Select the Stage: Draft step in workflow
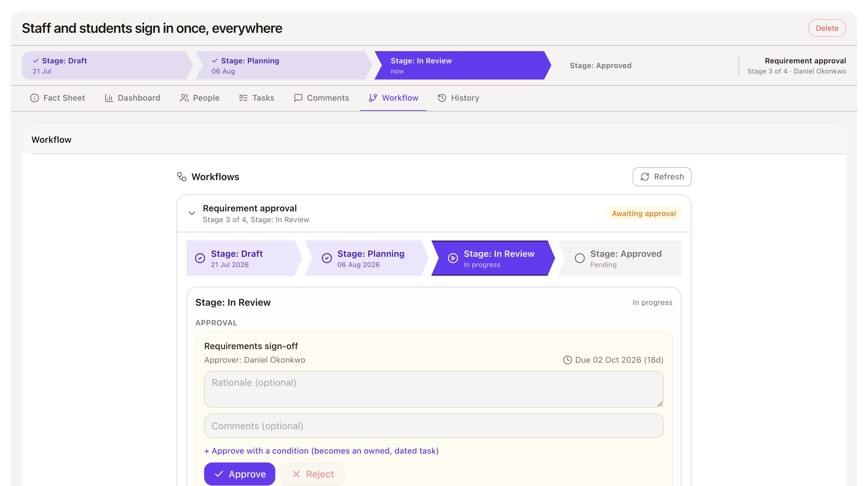 pyautogui.click(x=244, y=258)
